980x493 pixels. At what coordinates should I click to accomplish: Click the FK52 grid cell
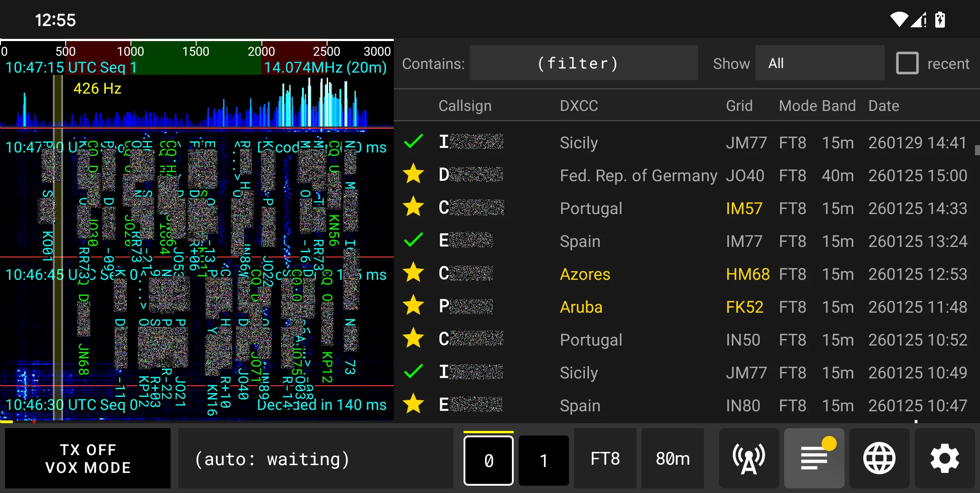(744, 307)
